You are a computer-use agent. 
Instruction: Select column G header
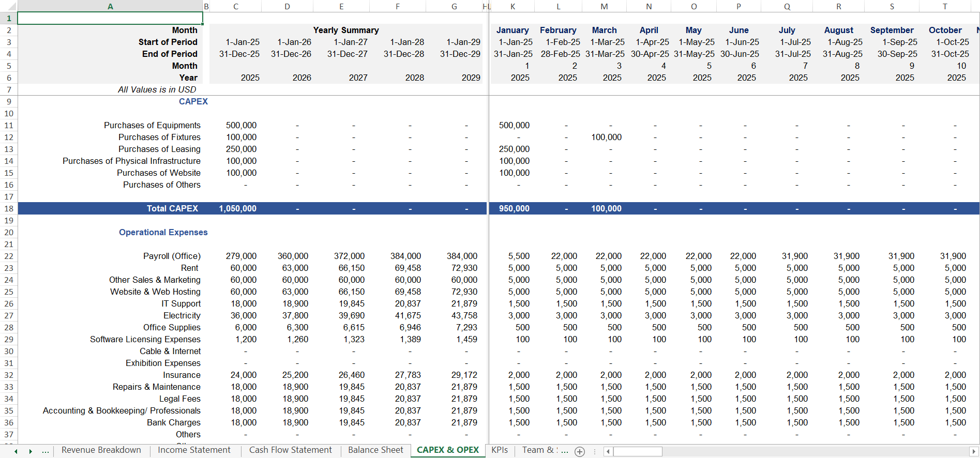(x=454, y=6)
